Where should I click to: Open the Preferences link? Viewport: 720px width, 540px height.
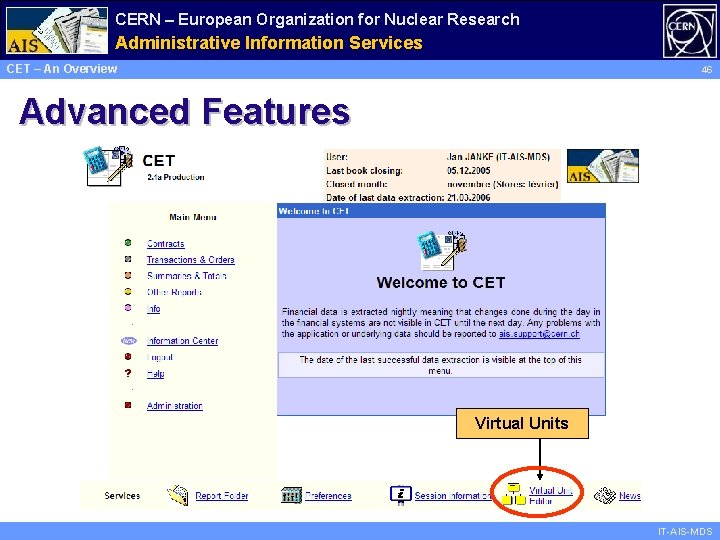pos(328,496)
